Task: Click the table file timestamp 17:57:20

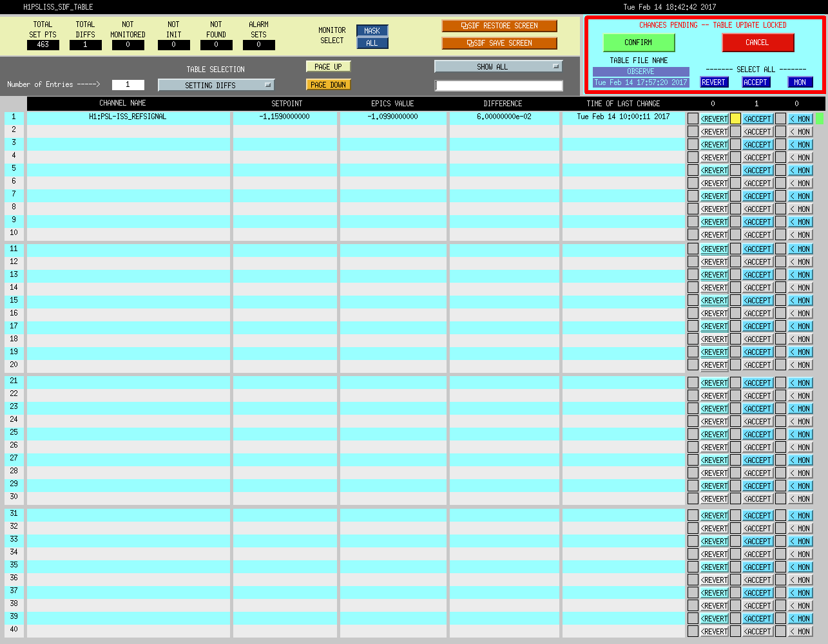Action: tap(640, 82)
